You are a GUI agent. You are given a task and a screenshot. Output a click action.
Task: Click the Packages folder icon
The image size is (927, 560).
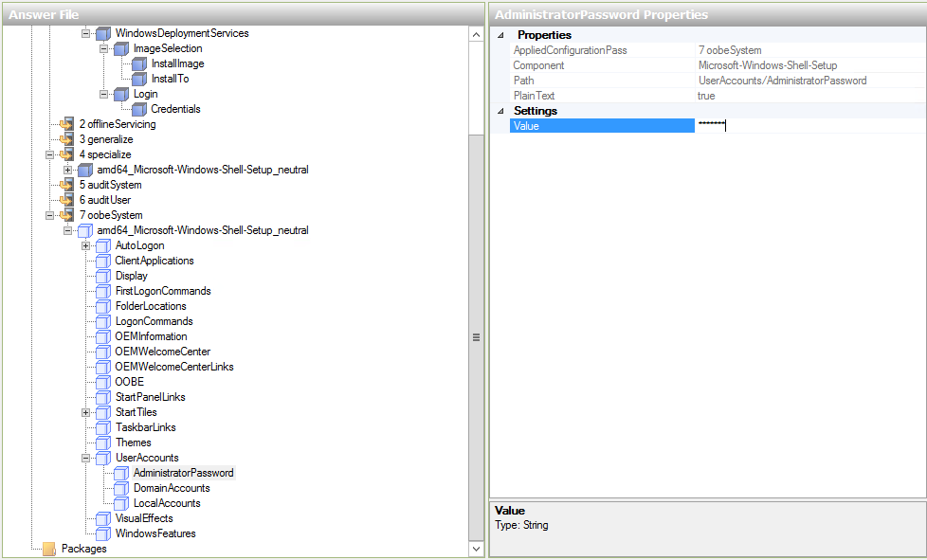[49, 549]
